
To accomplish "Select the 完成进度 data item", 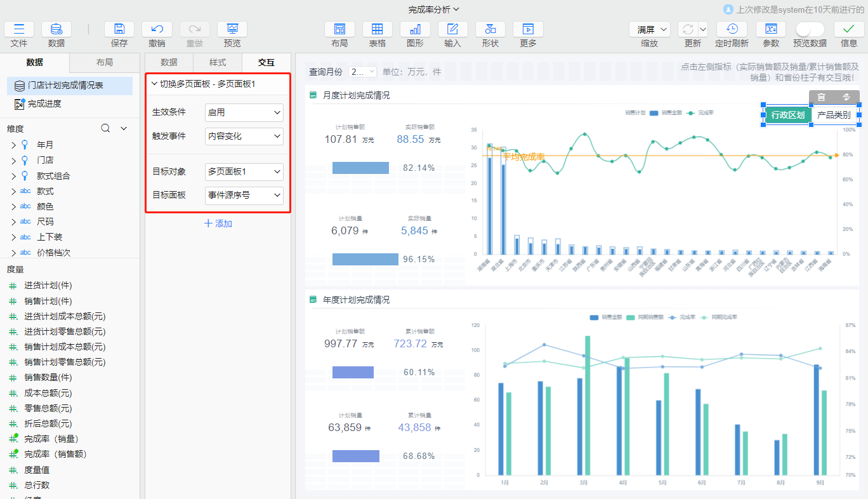I will [x=44, y=103].
